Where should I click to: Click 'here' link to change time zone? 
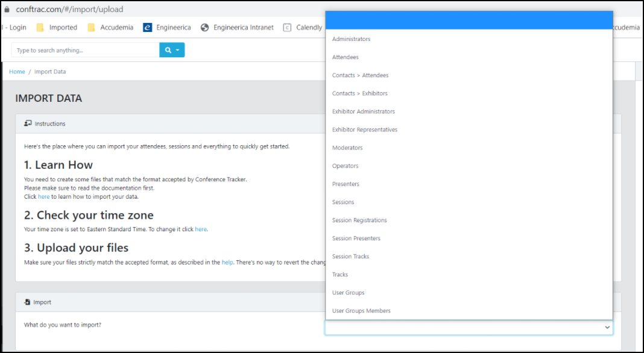(x=200, y=229)
